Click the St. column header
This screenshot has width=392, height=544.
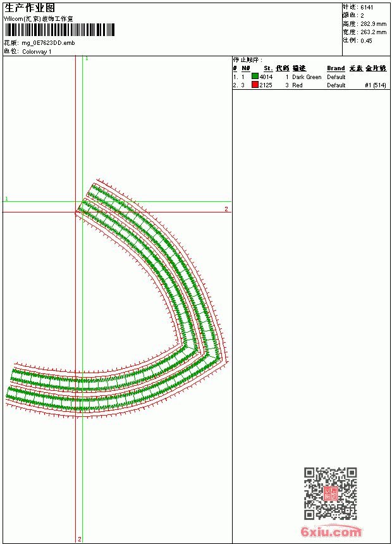click(x=268, y=68)
